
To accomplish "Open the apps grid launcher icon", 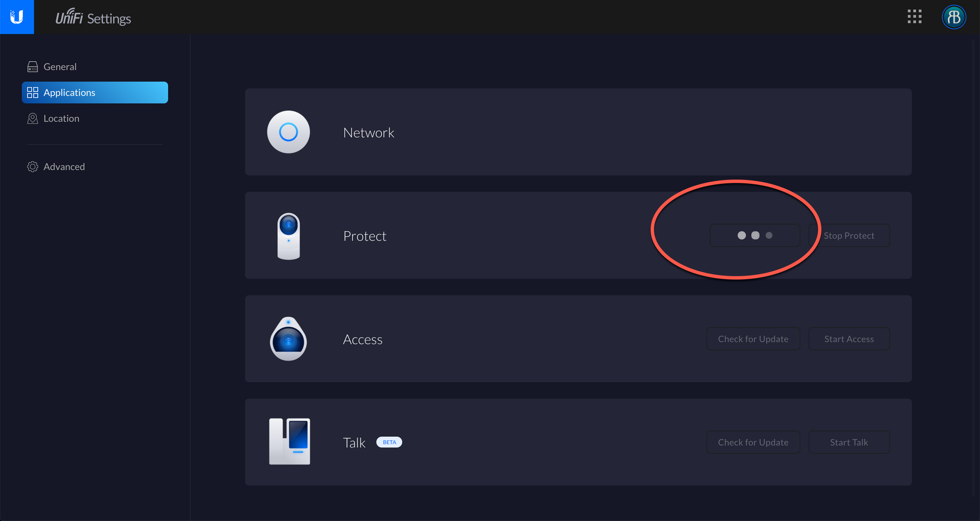I will point(914,17).
